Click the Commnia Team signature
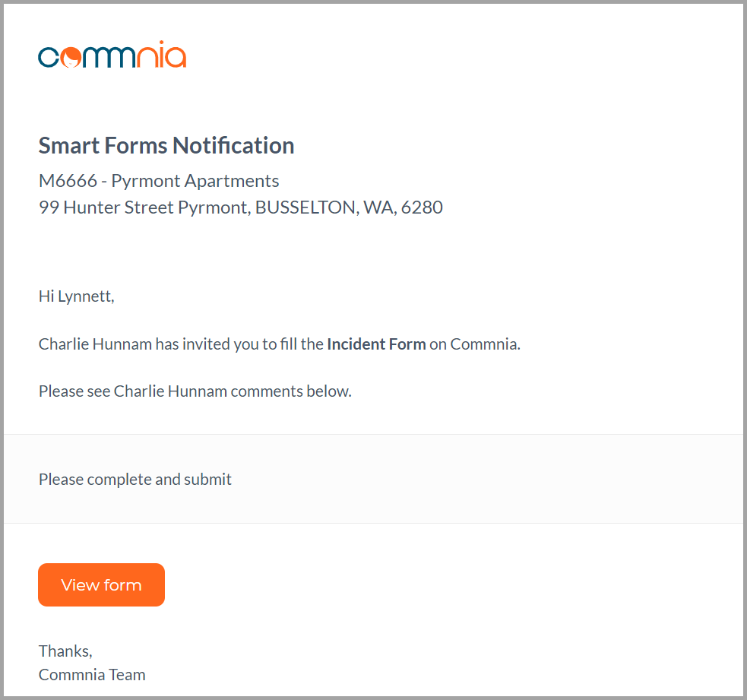Viewport: 747px width, 700px height. click(x=92, y=675)
